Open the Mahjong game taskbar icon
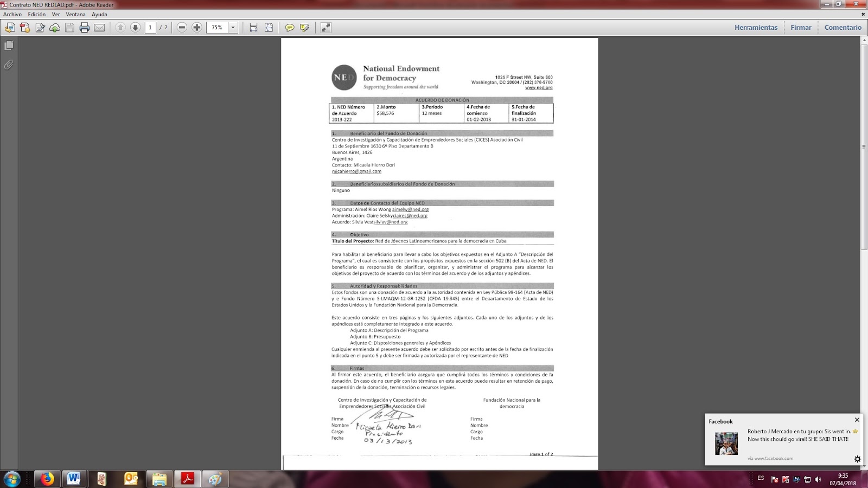This screenshot has height=488, width=868. tap(101, 479)
